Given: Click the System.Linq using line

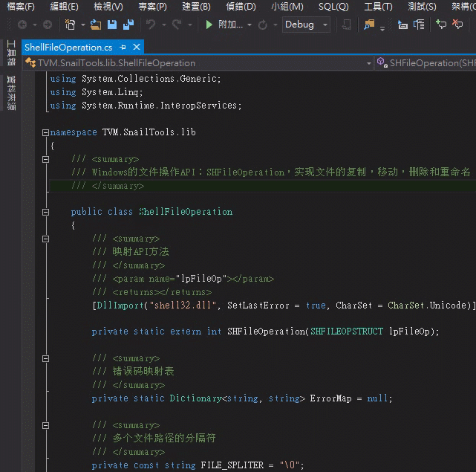Looking at the screenshot, I should point(97,92).
